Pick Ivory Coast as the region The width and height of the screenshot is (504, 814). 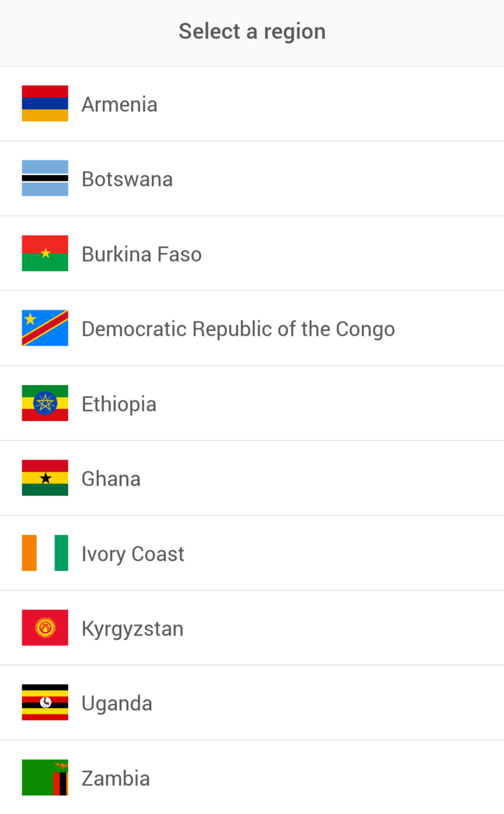(133, 554)
